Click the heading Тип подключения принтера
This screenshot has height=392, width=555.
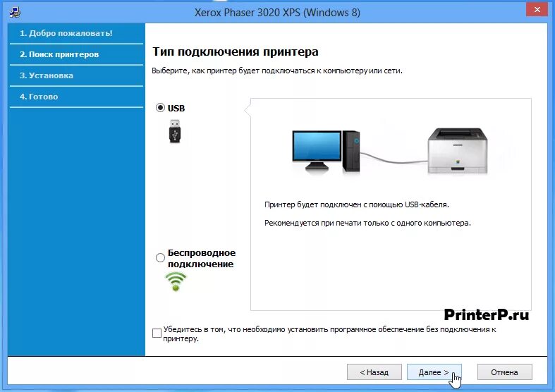click(x=236, y=51)
